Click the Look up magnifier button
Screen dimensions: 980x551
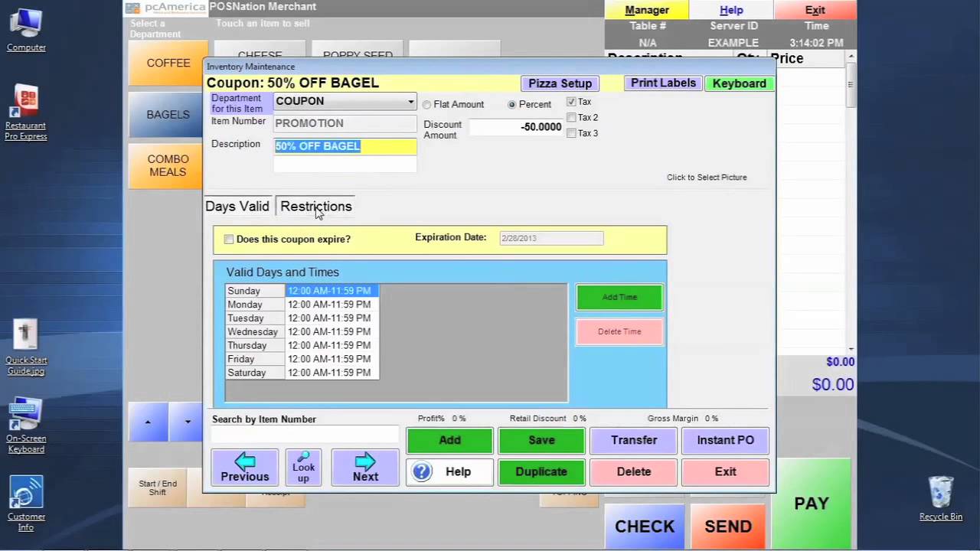(x=303, y=467)
